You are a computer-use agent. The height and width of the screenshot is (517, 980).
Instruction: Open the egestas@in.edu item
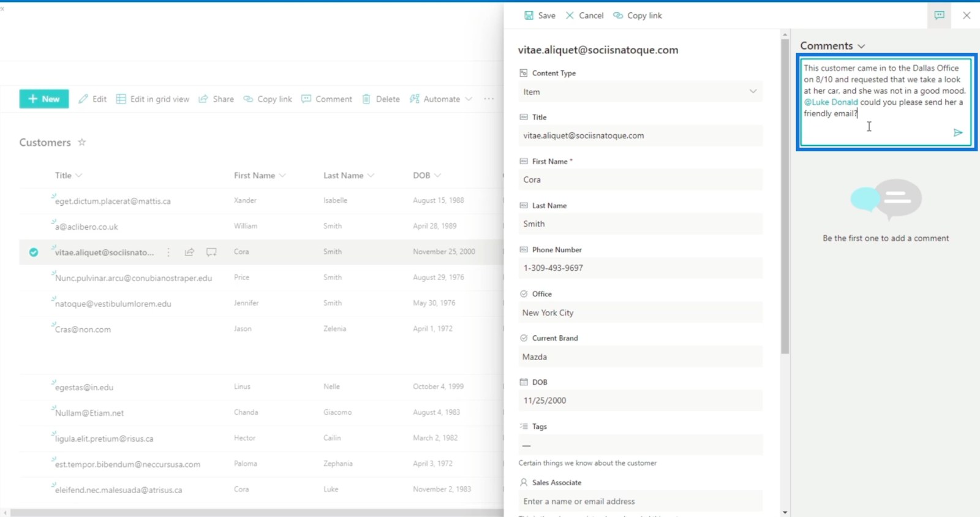click(84, 387)
